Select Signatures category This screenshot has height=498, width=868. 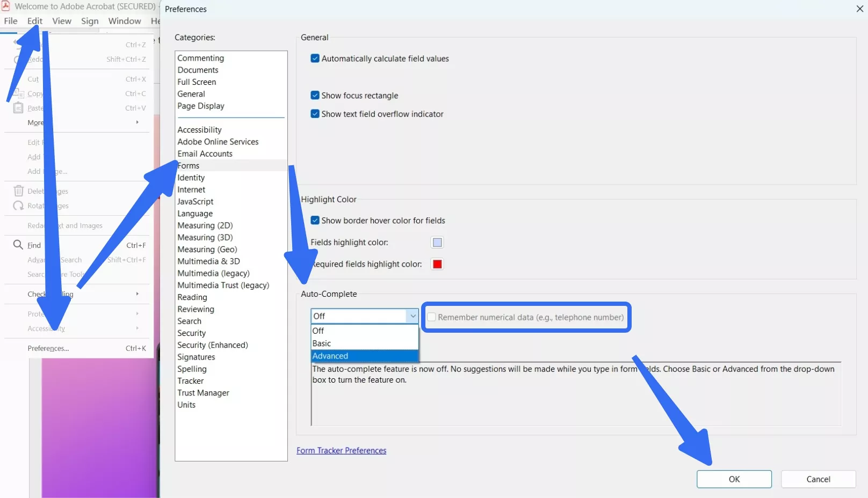pyautogui.click(x=197, y=357)
